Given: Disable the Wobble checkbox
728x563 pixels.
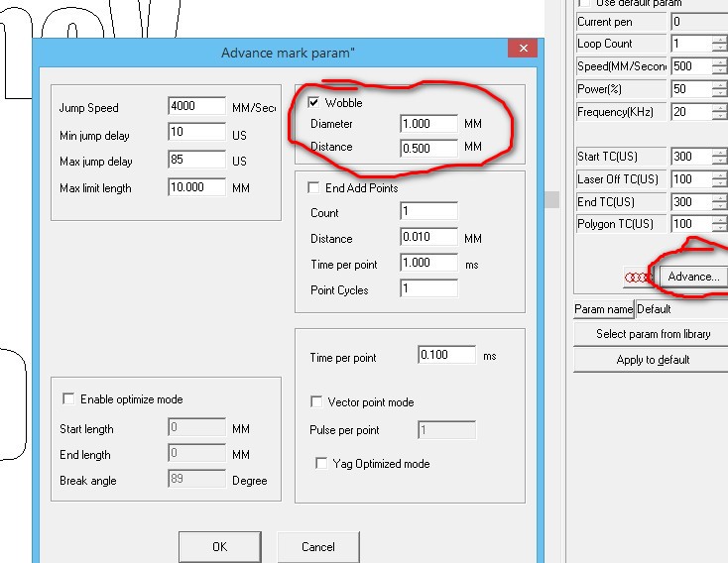Looking at the screenshot, I should (x=314, y=102).
